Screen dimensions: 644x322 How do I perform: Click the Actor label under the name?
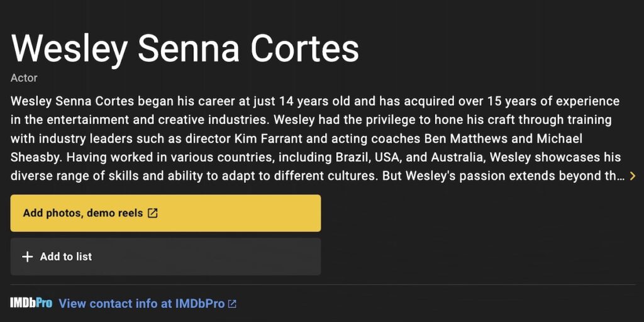click(25, 78)
